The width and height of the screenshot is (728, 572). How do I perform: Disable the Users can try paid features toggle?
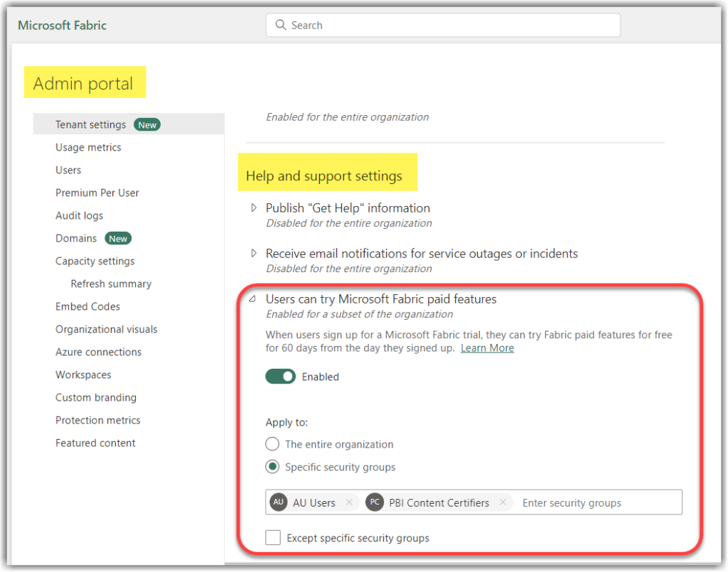point(280,376)
